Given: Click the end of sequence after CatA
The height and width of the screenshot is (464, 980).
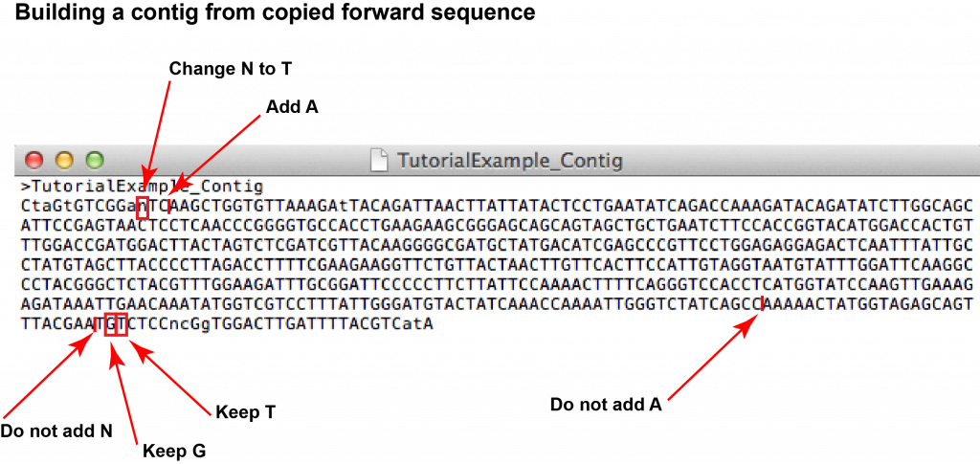Looking at the screenshot, I should (435, 325).
